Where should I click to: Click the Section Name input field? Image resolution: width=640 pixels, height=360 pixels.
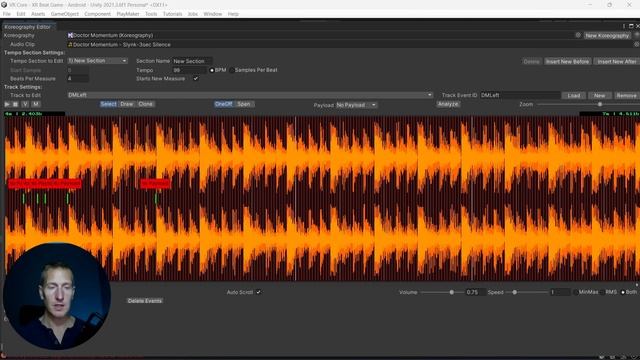192,61
